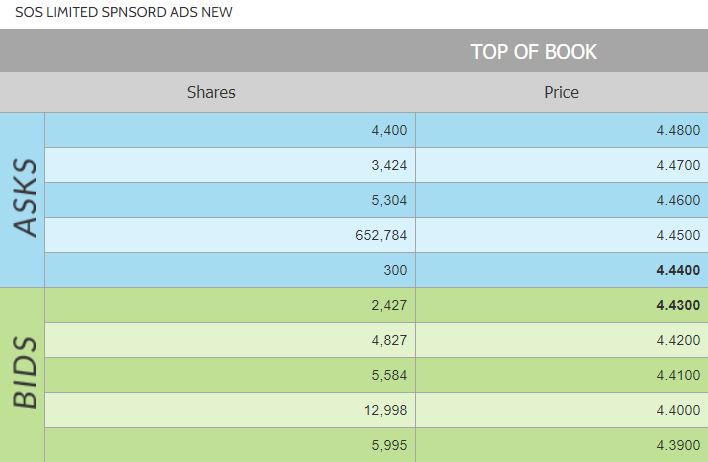Click the vertical ASKS side label
The image size is (708, 462).
point(24,198)
